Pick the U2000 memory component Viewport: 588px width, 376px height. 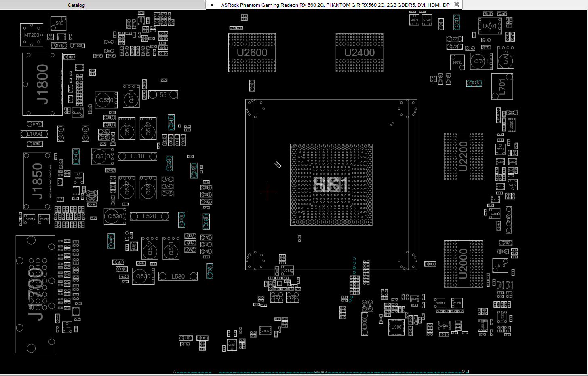(463, 264)
